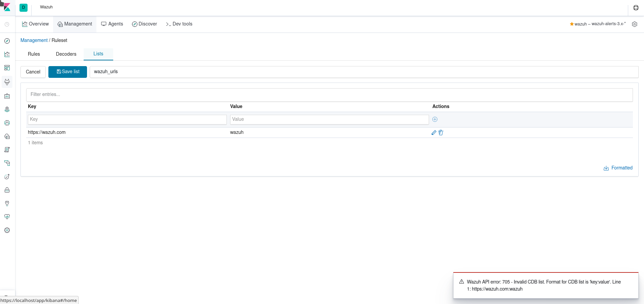Open help menu in top right corner

636,7
